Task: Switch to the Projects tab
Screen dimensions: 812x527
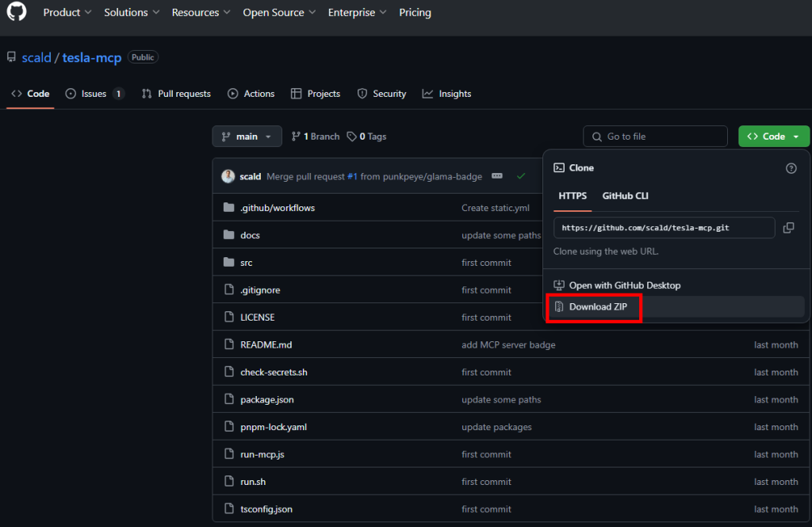Action: (x=316, y=94)
